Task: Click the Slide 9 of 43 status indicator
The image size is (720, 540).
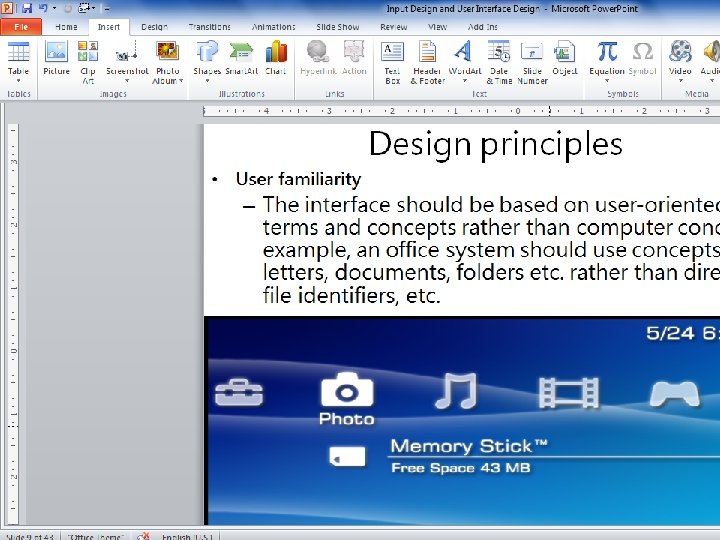Action: (30, 536)
